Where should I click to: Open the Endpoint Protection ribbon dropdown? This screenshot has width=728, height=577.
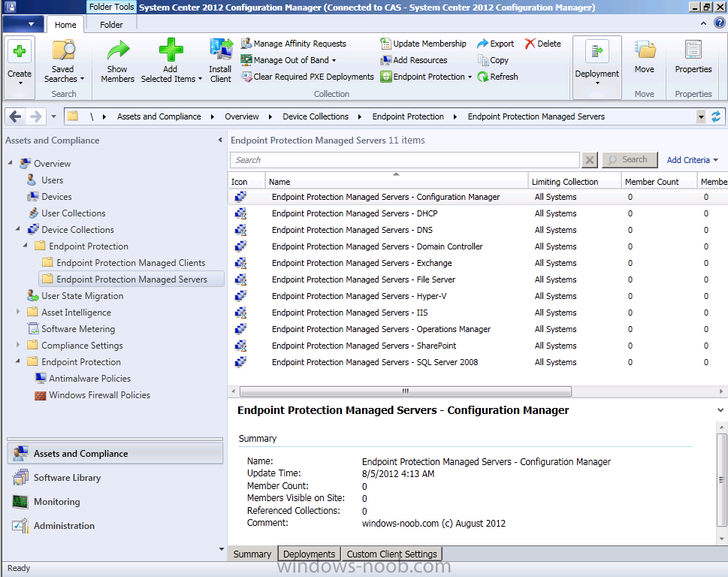tap(426, 77)
